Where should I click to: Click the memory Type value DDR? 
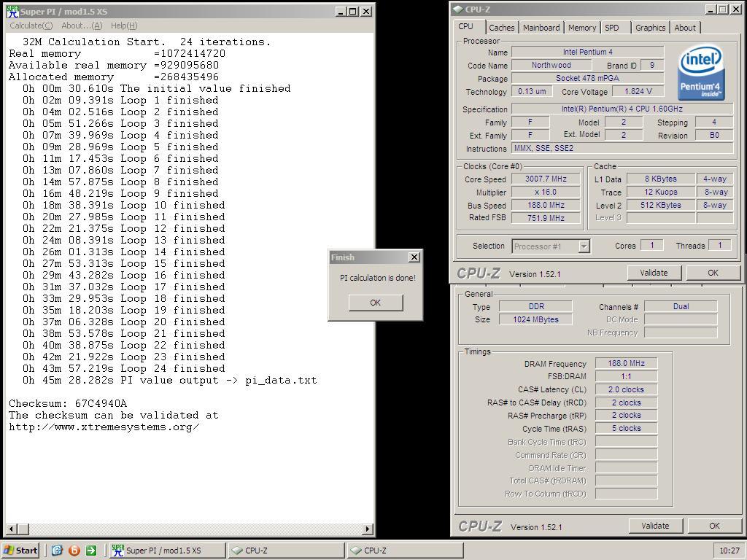(536, 307)
